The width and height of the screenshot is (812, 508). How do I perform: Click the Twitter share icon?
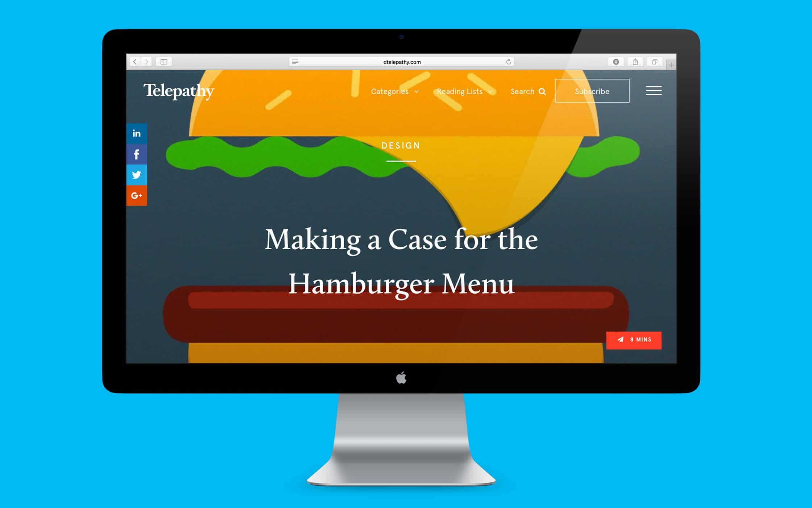pyautogui.click(x=137, y=175)
